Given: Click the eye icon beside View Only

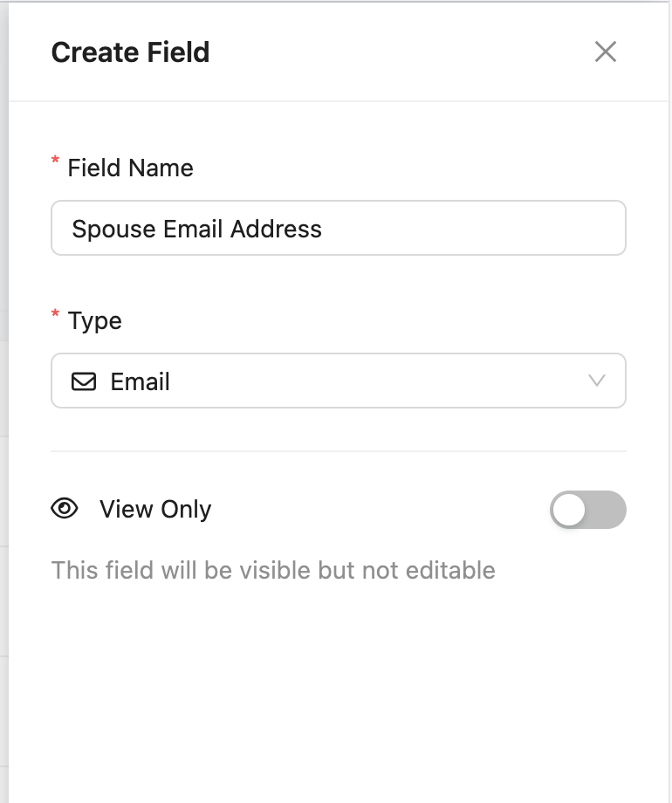Looking at the screenshot, I should (x=65, y=509).
